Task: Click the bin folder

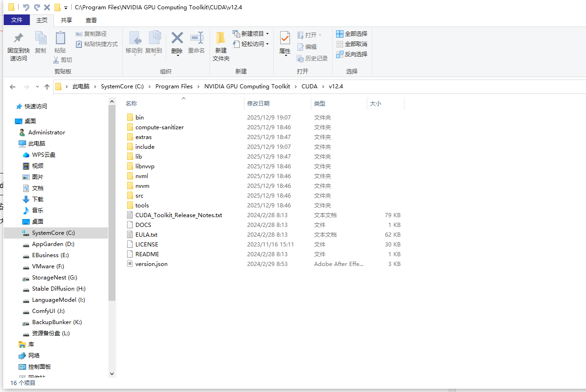Action: pyautogui.click(x=140, y=118)
